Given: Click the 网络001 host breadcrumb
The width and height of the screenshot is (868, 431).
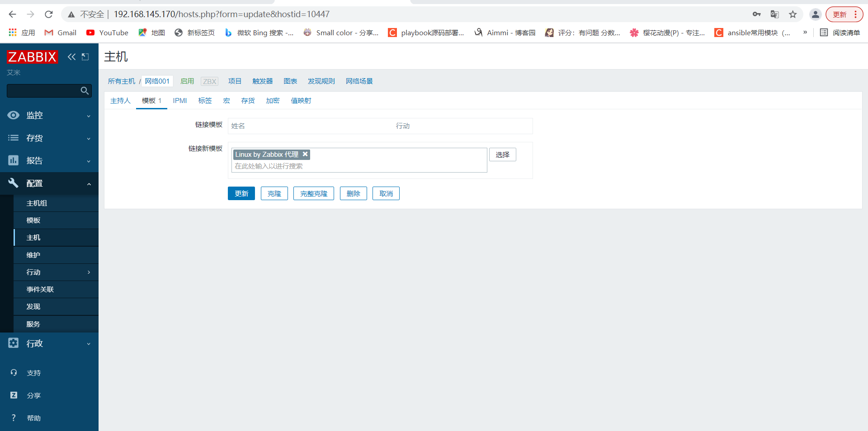Looking at the screenshot, I should click(x=157, y=81).
